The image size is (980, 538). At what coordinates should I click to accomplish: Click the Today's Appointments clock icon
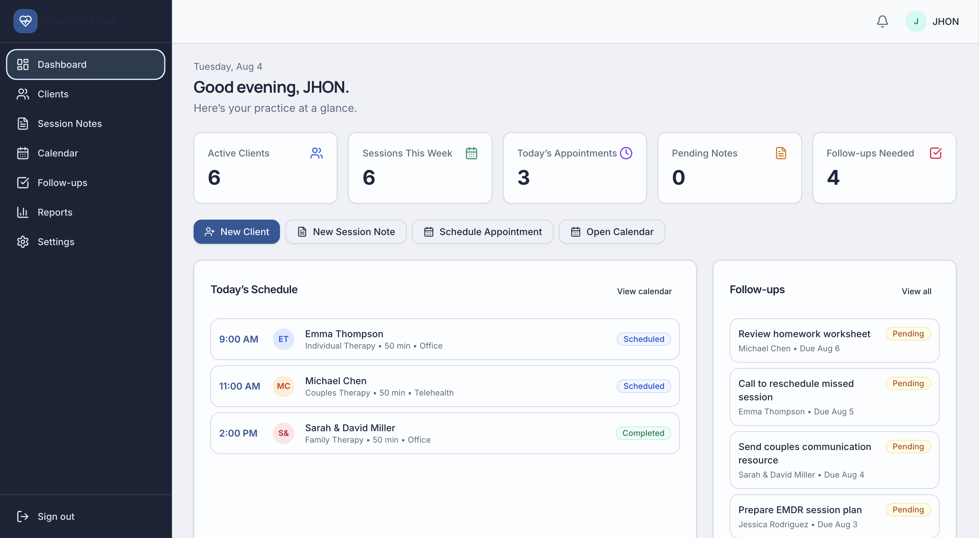click(x=626, y=153)
